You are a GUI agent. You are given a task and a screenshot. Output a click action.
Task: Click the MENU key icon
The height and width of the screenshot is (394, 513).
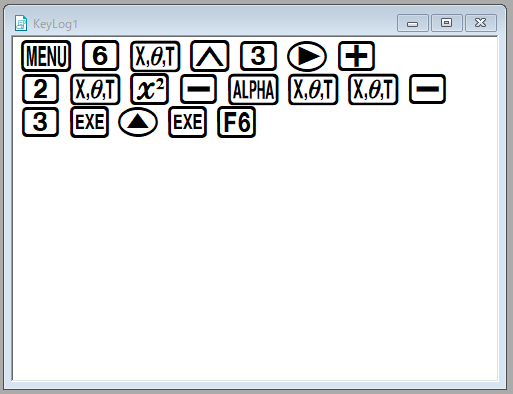pos(46,56)
